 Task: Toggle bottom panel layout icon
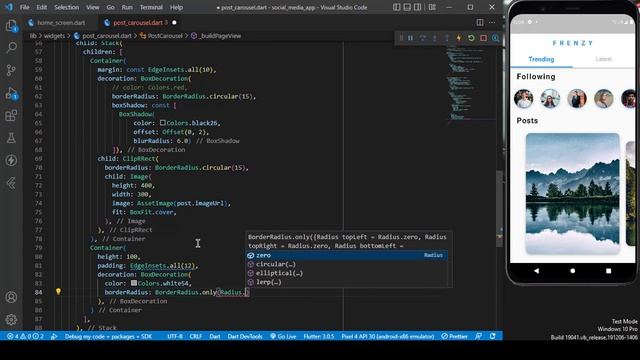tap(407, 7)
